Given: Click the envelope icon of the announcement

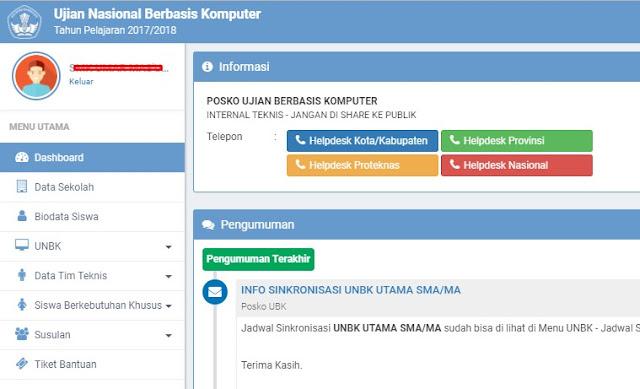Looking at the screenshot, I should [215, 292].
